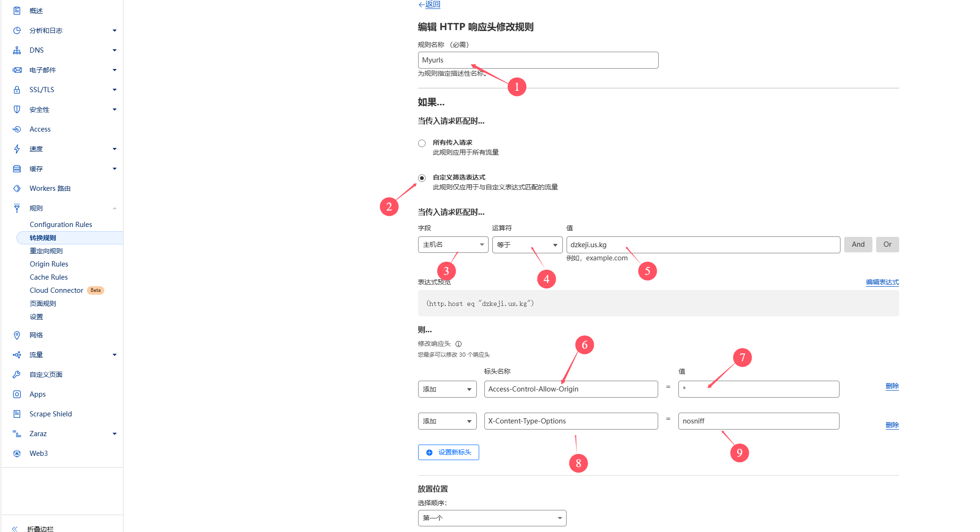This screenshot has height=532, width=980.
Task: Click the 返回 back link
Action: coord(429,5)
